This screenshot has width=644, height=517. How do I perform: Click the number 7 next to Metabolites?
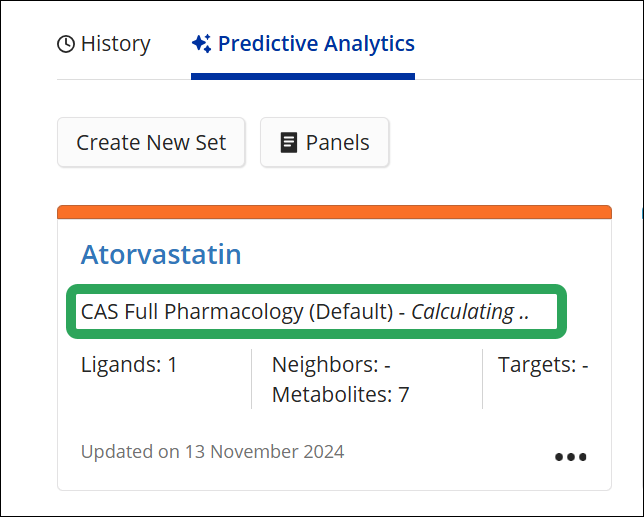point(404,394)
